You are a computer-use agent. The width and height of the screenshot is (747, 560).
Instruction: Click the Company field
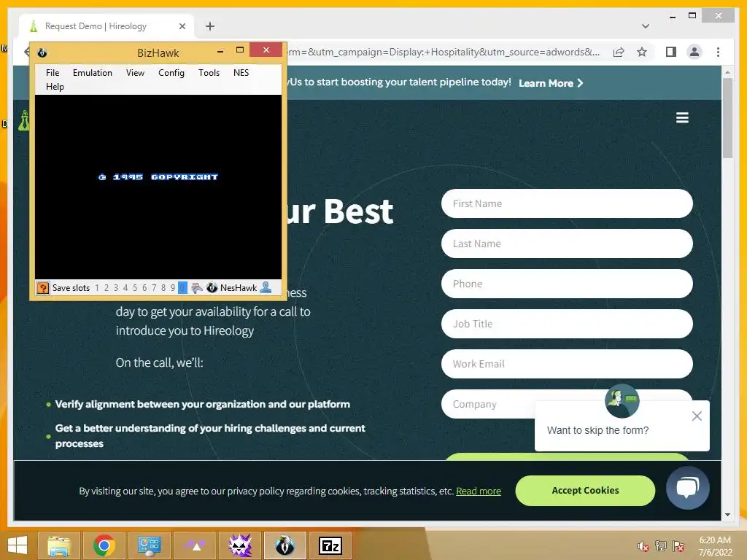(488, 404)
